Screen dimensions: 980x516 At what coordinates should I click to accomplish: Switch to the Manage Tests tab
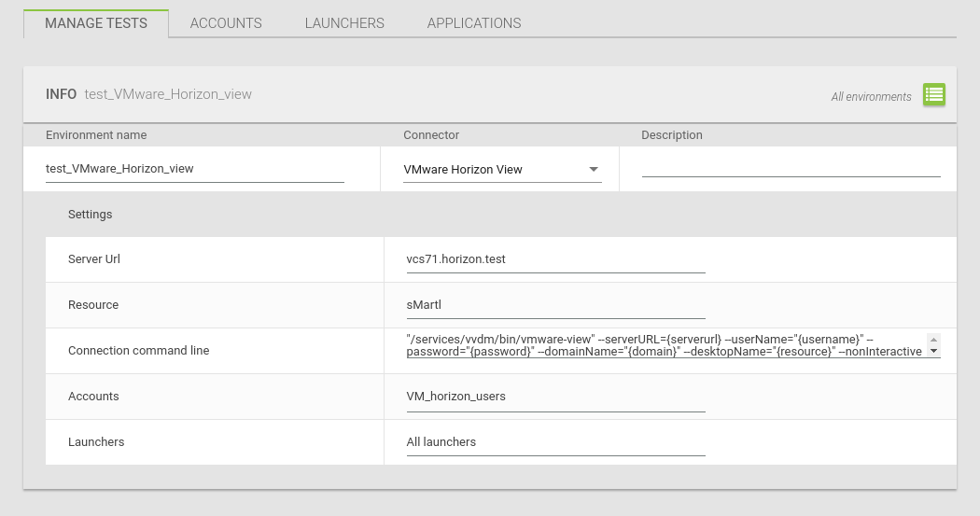coord(96,23)
